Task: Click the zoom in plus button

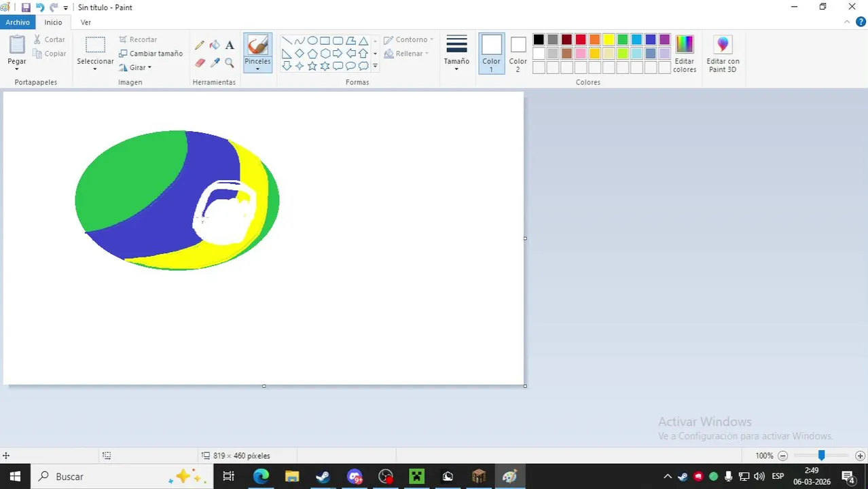Action: tap(860, 456)
